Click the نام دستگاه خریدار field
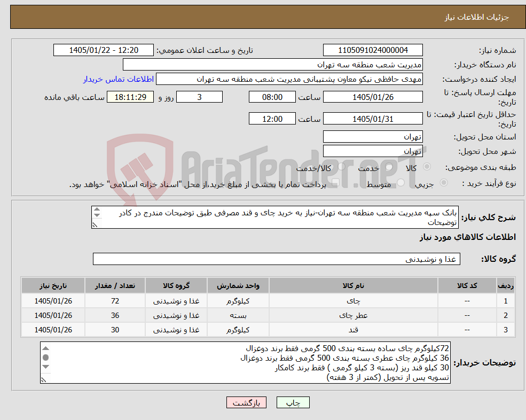This screenshot has width=526, height=420. click(272, 65)
